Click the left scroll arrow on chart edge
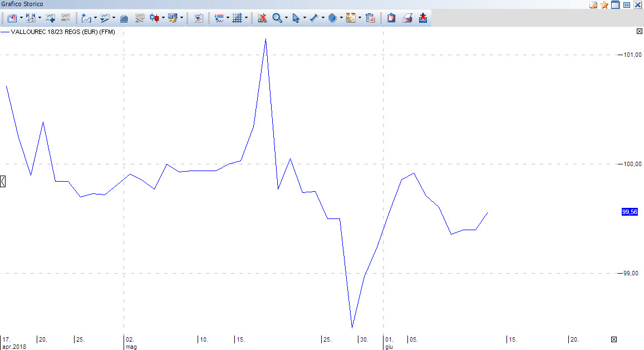 pyautogui.click(x=3, y=181)
